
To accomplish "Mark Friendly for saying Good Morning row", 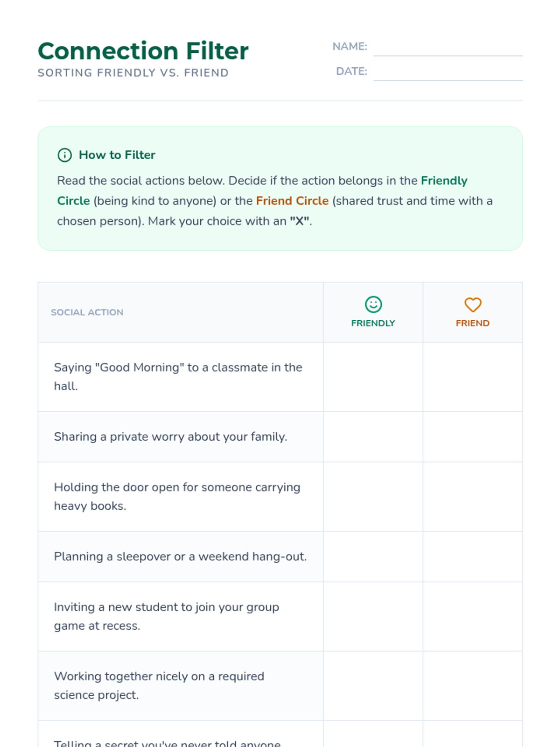I will tap(373, 377).
